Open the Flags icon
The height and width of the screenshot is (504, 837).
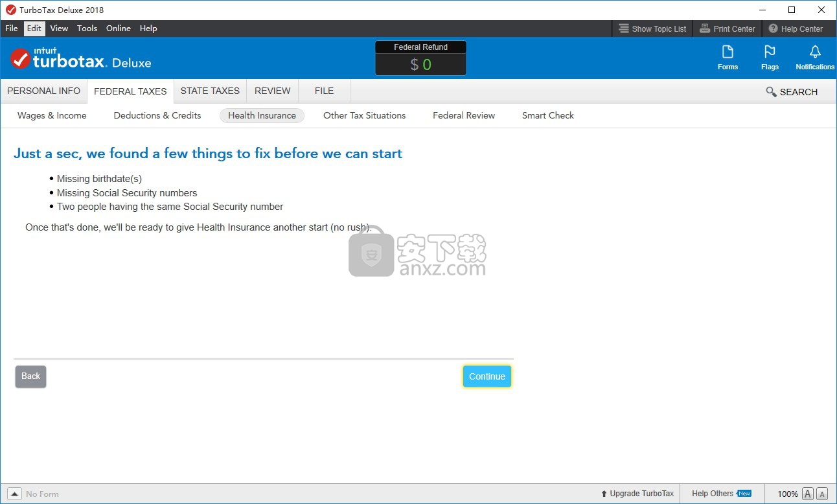coord(770,58)
